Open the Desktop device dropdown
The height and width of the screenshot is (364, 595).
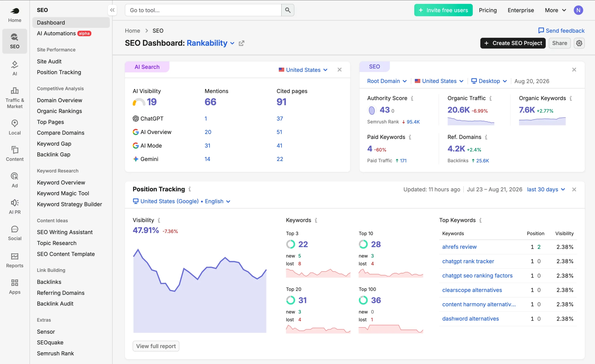(x=489, y=81)
